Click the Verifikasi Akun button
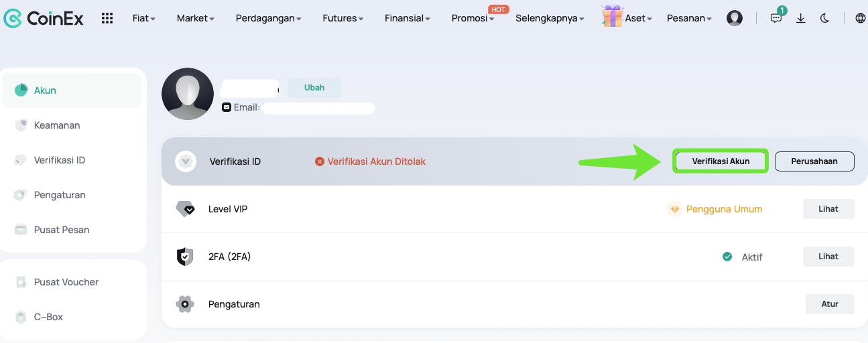The image size is (868, 343). tap(721, 161)
